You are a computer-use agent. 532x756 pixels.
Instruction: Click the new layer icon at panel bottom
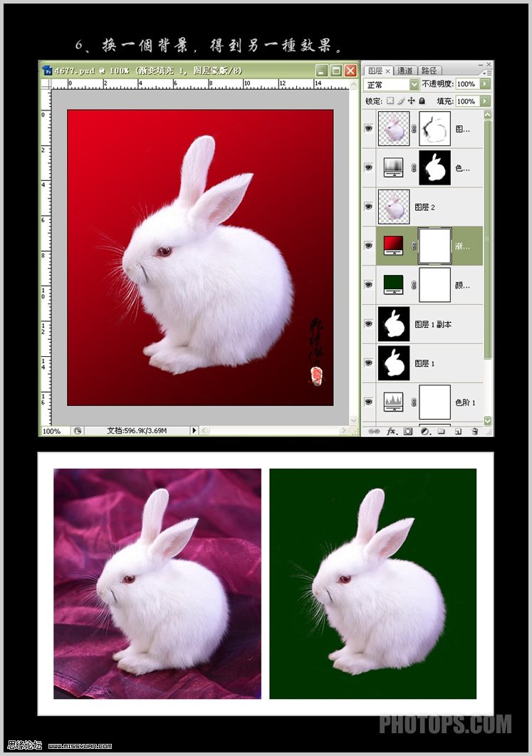pyautogui.click(x=458, y=431)
